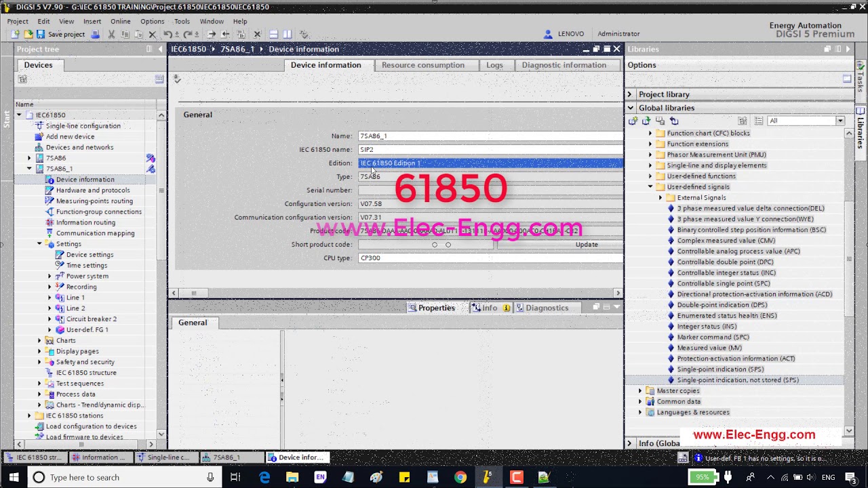The height and width of the screenshot is (488, 868).
Task: Click Save project in the toolbar
Action: [61, 34]
